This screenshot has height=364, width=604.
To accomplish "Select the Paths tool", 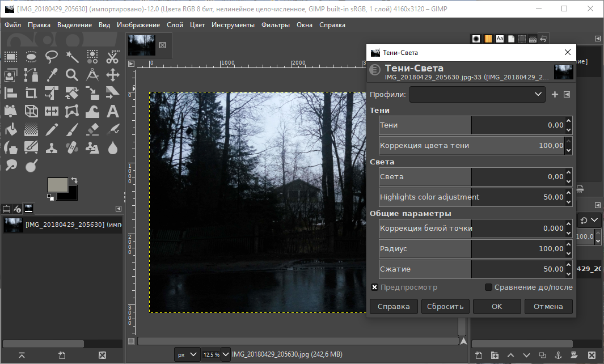I will 31,75.
